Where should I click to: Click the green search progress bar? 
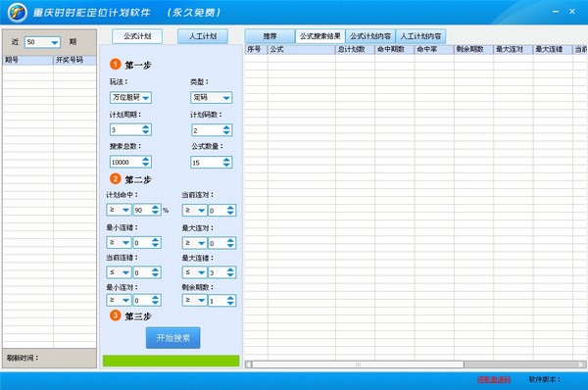coord(171,361)
